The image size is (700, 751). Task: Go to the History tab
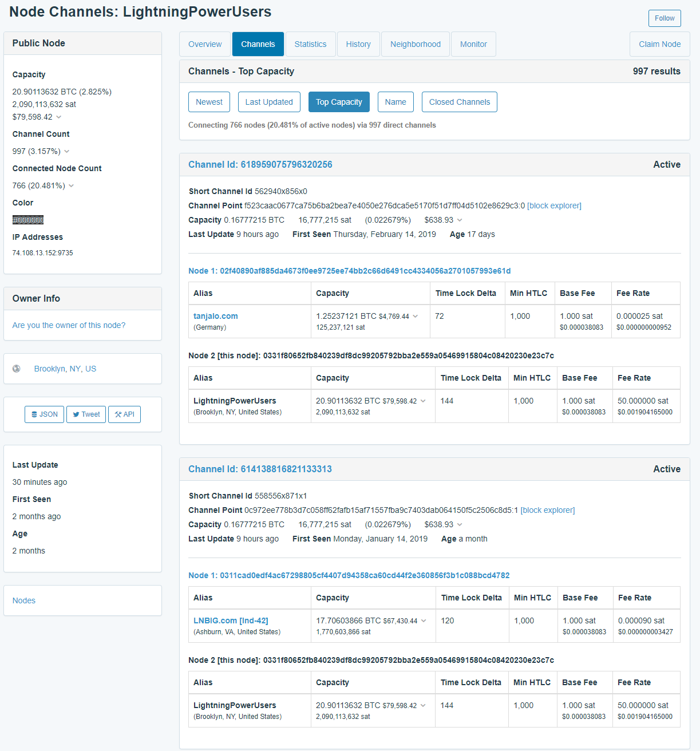pos(358,44)
